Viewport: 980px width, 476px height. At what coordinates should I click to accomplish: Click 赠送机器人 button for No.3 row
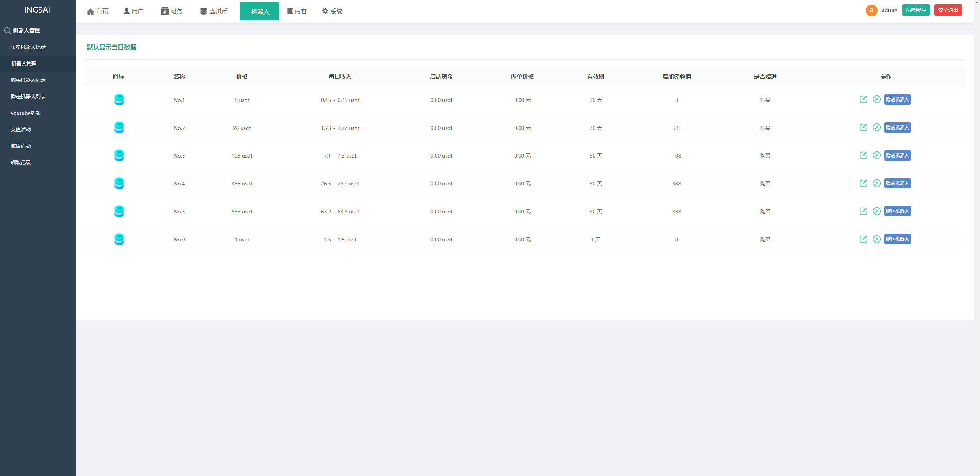point(897,155)
